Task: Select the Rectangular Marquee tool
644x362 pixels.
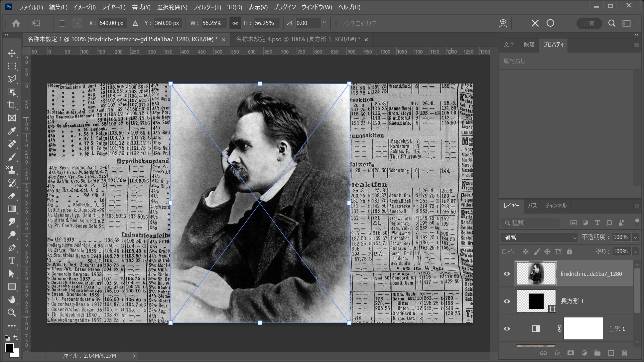Action: (12, 66)
